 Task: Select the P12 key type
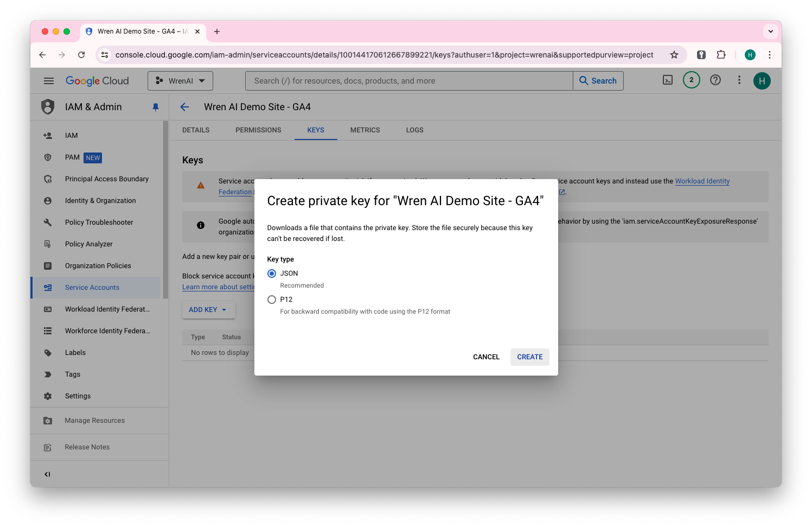pos(272,300)
